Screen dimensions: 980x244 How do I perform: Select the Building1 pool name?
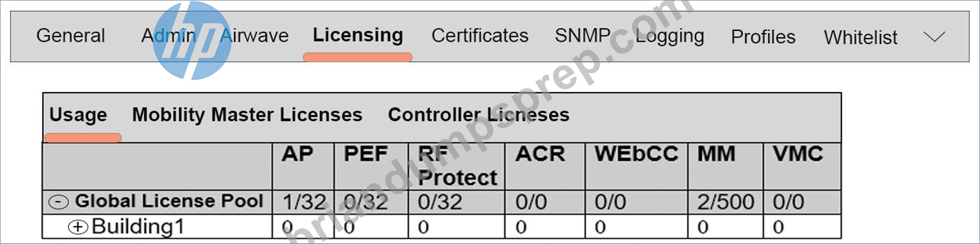pyautogui.click(x=138, y=227)
